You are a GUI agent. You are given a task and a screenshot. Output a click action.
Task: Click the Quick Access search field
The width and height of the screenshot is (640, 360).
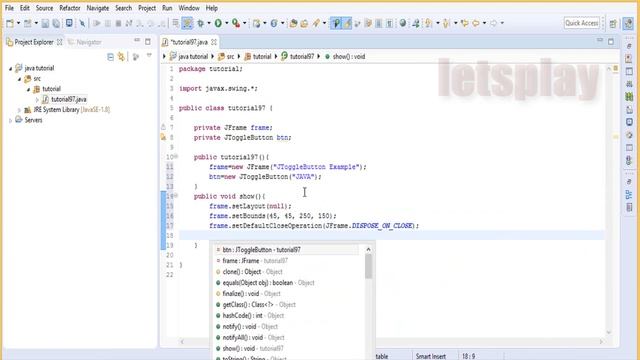pyautogui.click(x=582, y=23)
